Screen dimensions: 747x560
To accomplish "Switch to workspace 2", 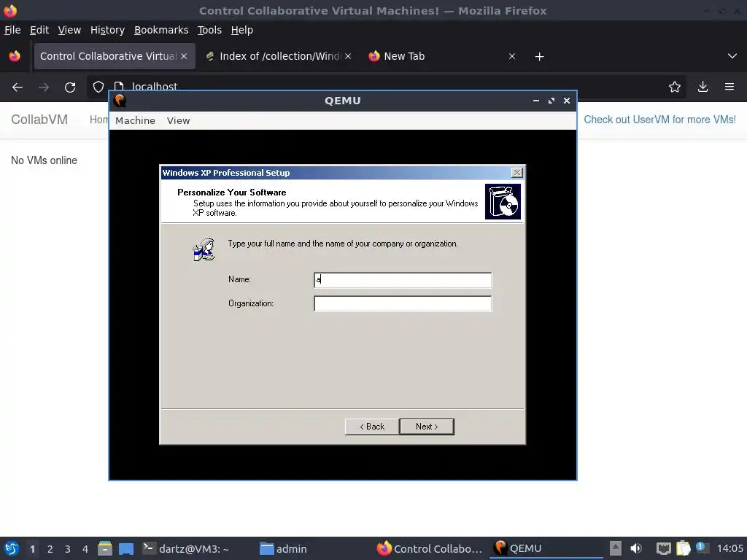I will tap(50, 549).
